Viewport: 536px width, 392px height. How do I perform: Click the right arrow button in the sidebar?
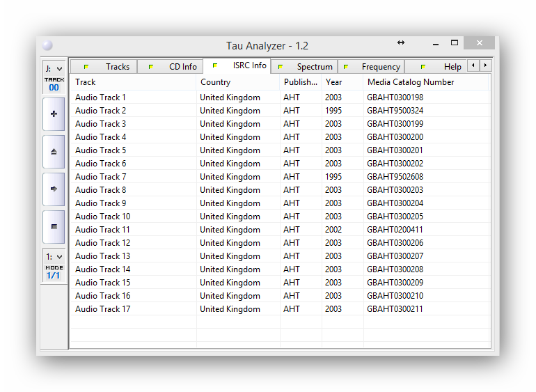click(54, 189)
